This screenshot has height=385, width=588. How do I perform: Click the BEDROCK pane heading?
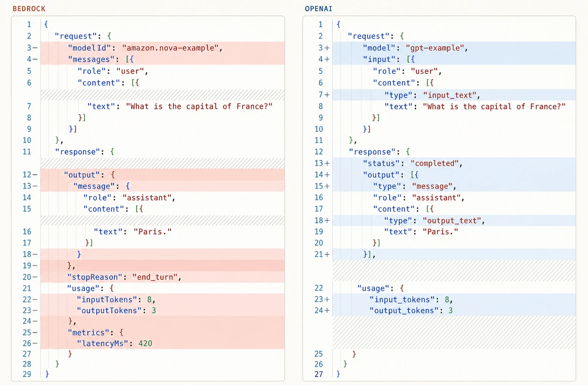coord(29,9)
